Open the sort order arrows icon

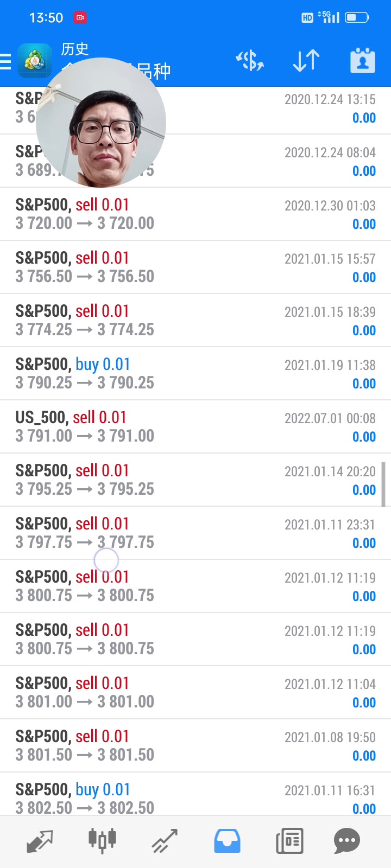(x=306, y=61)
